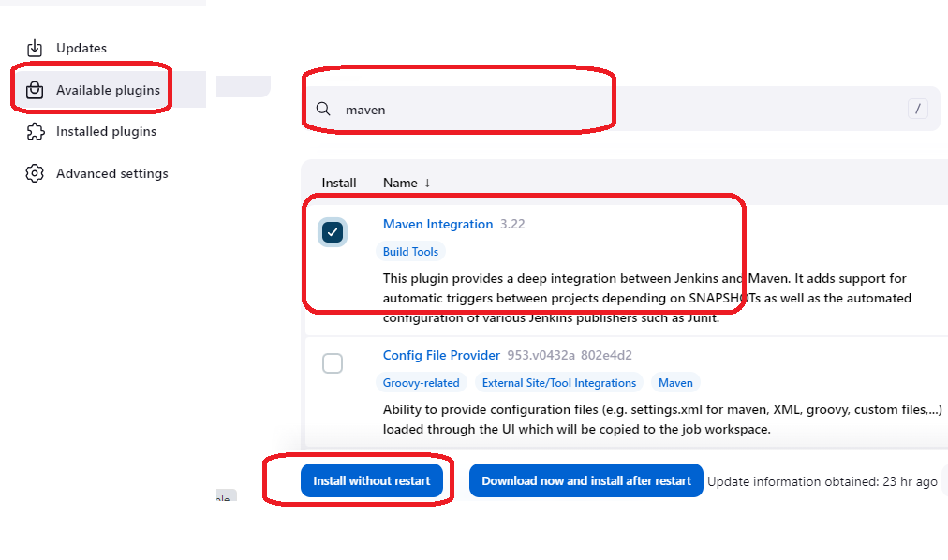The width and height of the screenshot is (948, 560).
Task: Check the Config File Provider install checkbox
Action: (333, 363)
